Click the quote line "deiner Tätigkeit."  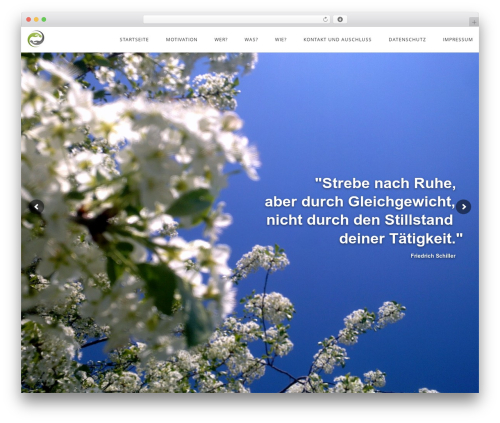pos(401,239)
